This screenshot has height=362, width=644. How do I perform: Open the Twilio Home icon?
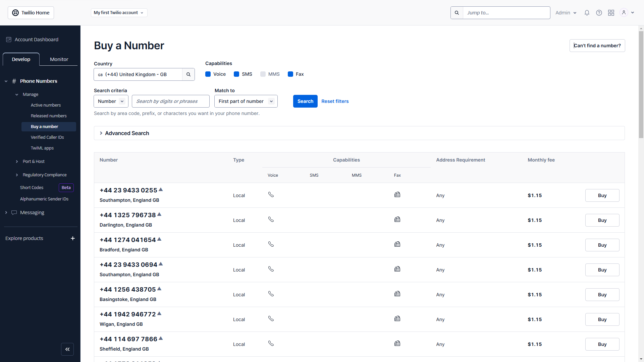coord(15,12)
